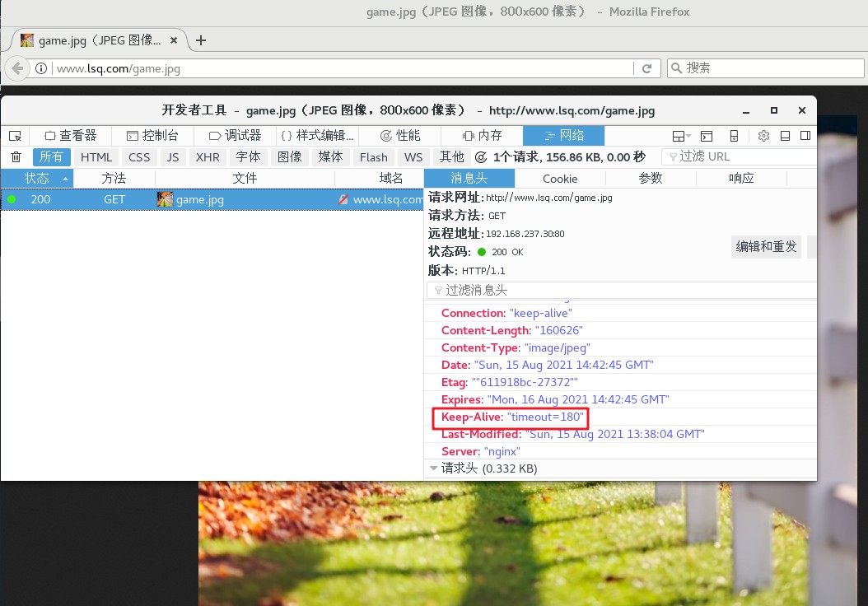
Task: Toggle the 所有 (All) request filter
Action: [52, 157]
